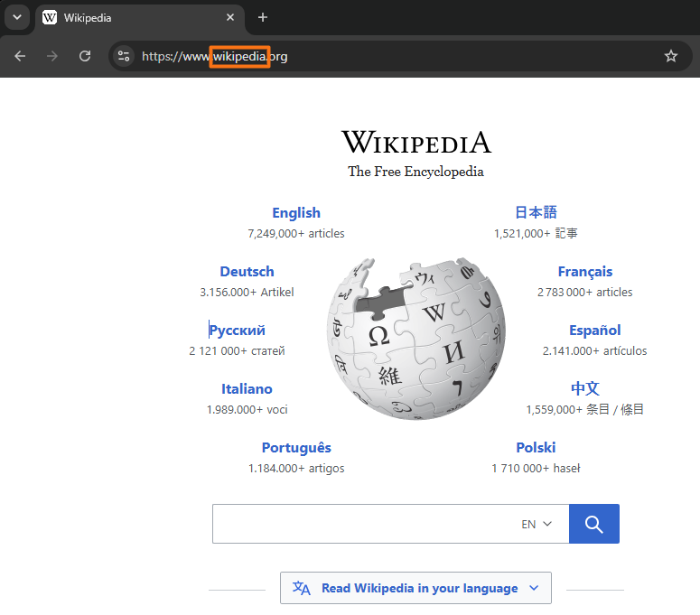Viewport: 700px width, 615px height.
Task: Open the Português Wikipedia link
Action: point(296,448)
